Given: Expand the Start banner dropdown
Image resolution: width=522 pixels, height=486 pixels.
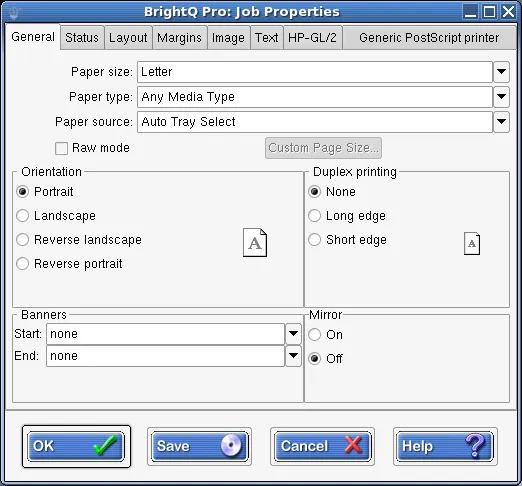Looking at the screenshot, I should (x=293, y=334).
